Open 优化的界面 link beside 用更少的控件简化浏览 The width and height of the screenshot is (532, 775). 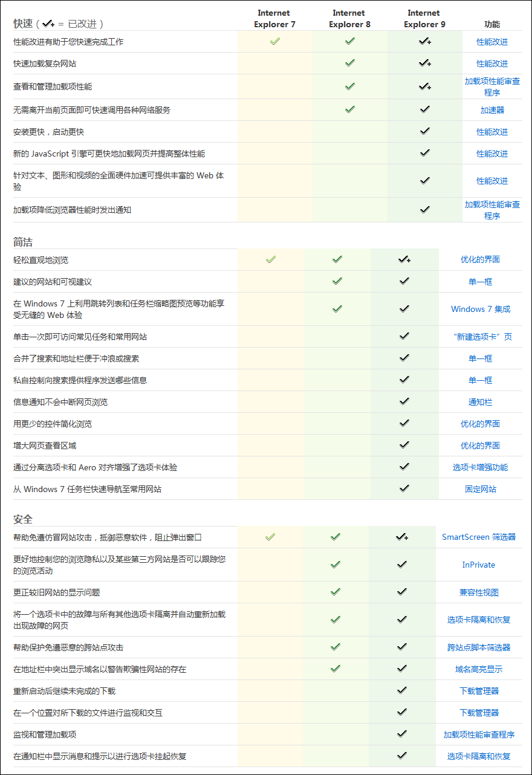(x=480, y=424)
